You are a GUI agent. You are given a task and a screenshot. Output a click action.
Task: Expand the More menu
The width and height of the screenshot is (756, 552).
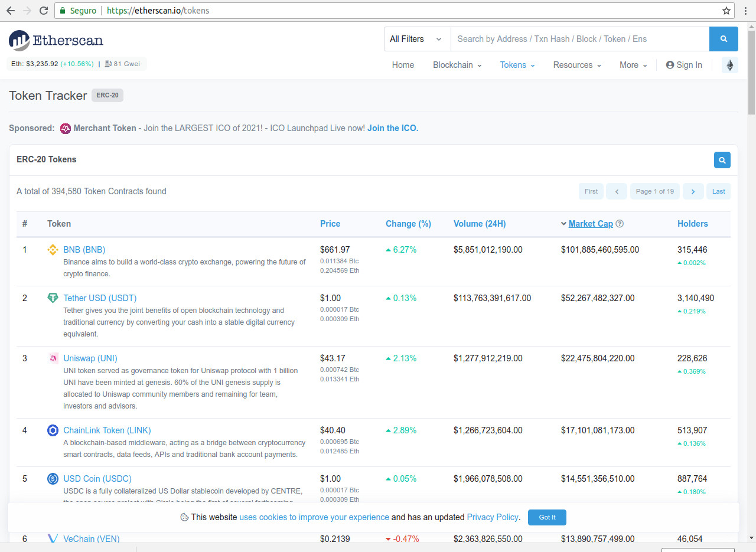[x=633, y=65]
